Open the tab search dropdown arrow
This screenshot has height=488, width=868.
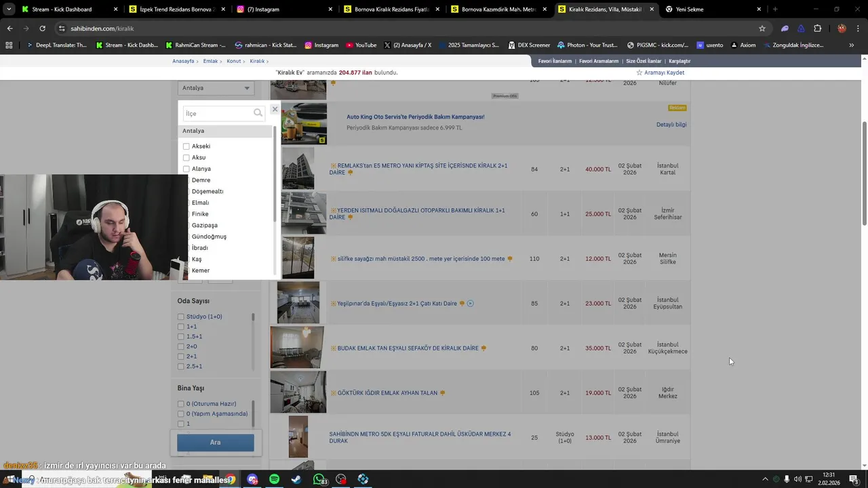(x=9, y=9)
